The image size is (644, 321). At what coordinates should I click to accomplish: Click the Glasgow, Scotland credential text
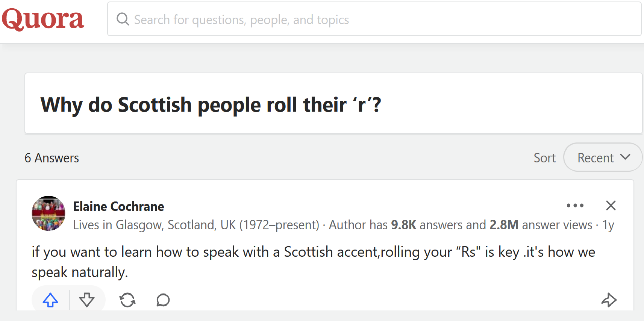[195, 225]
